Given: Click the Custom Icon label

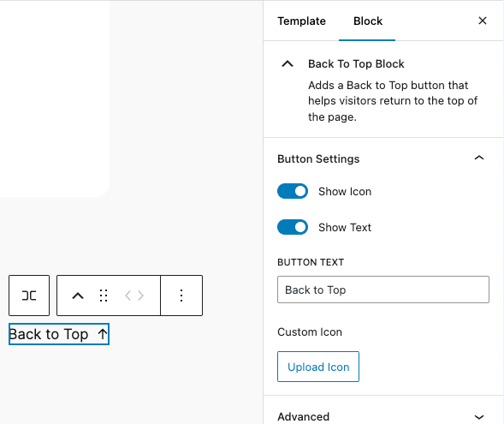Looking at the screenshot, I should (x=310, y=332).
